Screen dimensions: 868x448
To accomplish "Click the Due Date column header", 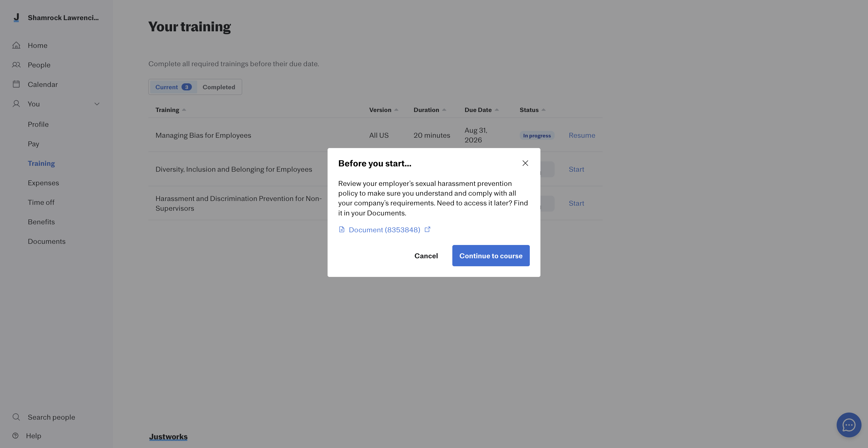I will point(478,110).
